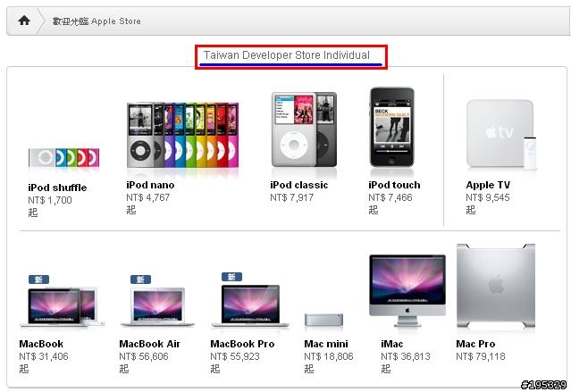The width and height of the screenshot is (571, 392).
Task: Click the price NT$ 9,545
Action: [488, 197]
